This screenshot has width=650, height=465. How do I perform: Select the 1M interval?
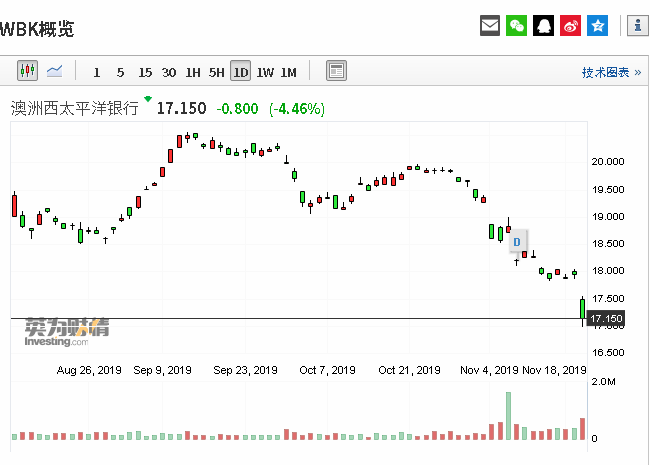click(x=289, y=73)
